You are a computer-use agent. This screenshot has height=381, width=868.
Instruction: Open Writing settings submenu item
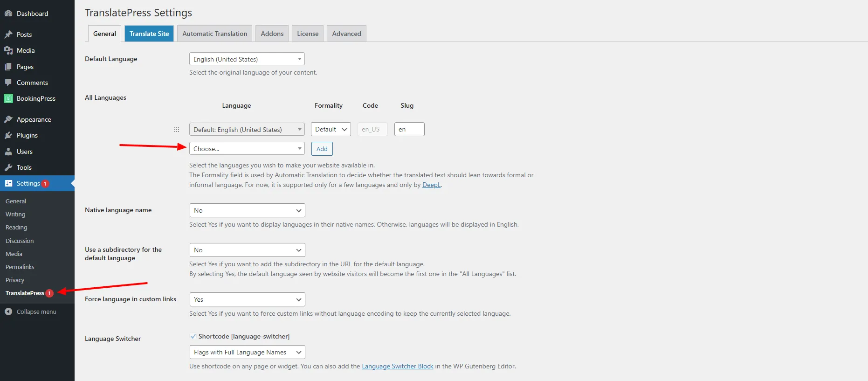[15, 214]
